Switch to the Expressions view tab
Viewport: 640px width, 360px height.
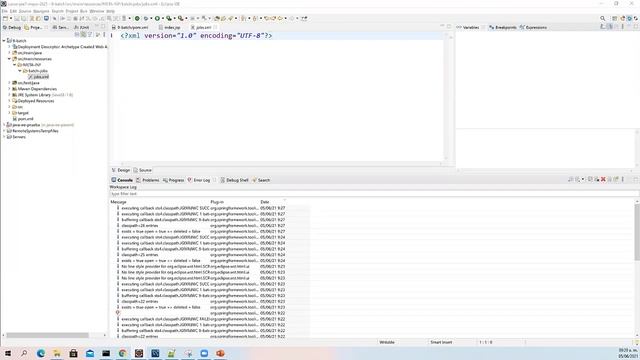[533, 27]
